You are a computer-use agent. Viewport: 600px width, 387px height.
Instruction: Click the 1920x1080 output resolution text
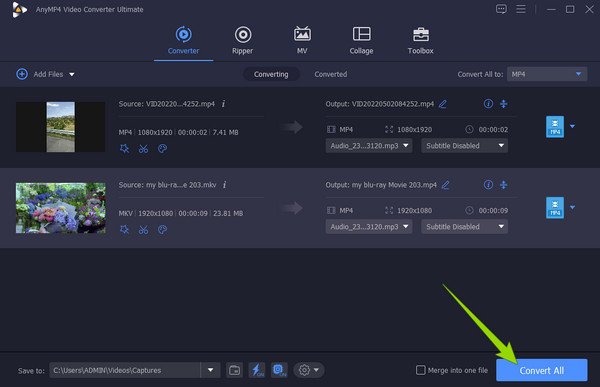click(x=414, y=211)
